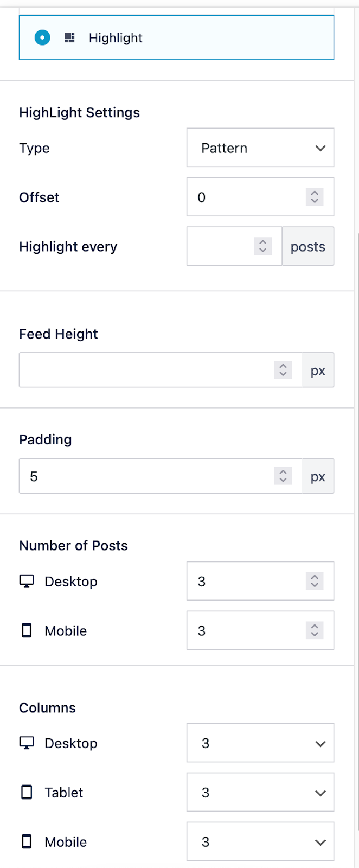359x868 pixels.
Task: Click the Offset number field
Action: tap(247, 197)
